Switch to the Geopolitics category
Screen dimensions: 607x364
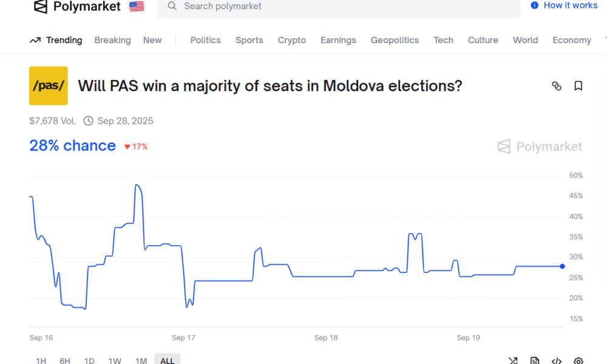pyautogui.click(x=395, y=40)
